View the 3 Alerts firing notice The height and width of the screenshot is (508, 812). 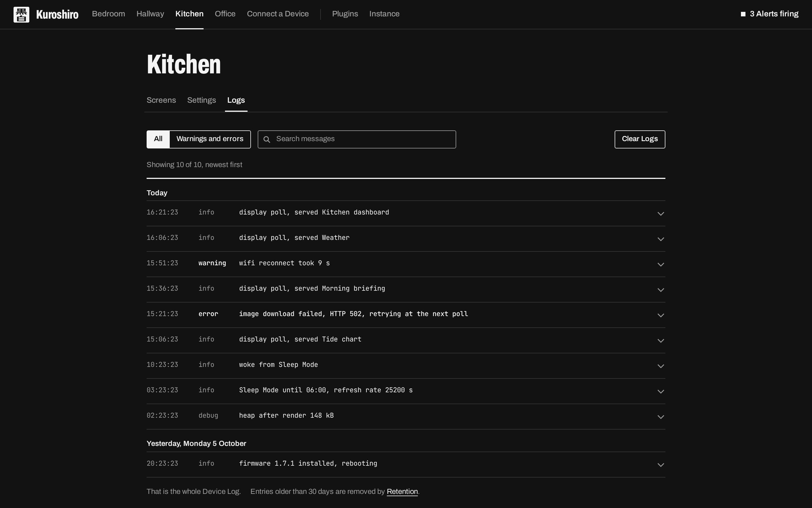769,14
